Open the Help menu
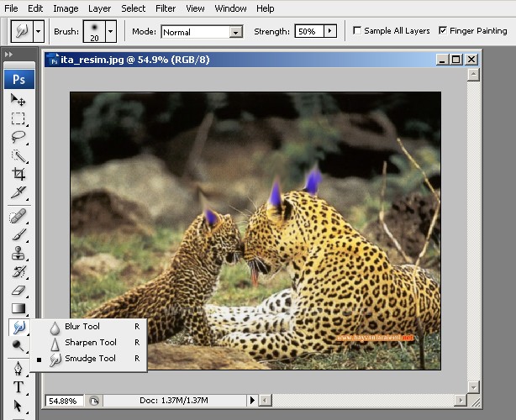Screen dimensions: 516x420 [266, 8]
